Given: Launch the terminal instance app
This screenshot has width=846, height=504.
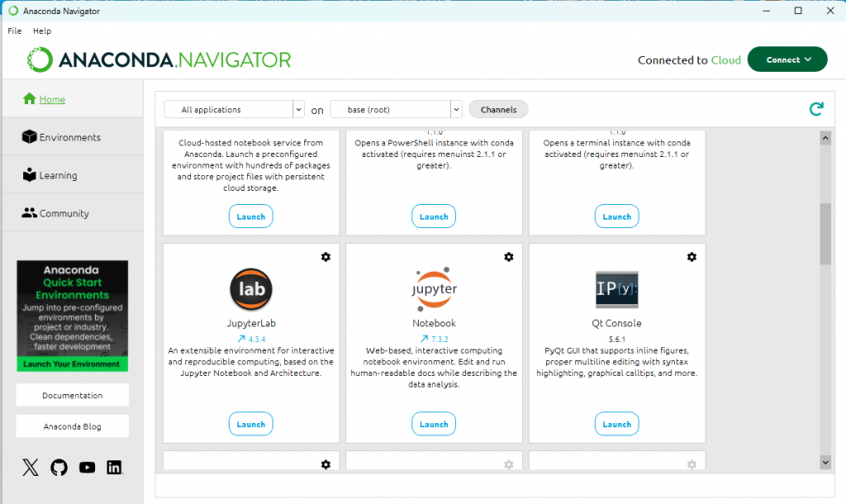Looking at the screenshot, I should [616, 216].
